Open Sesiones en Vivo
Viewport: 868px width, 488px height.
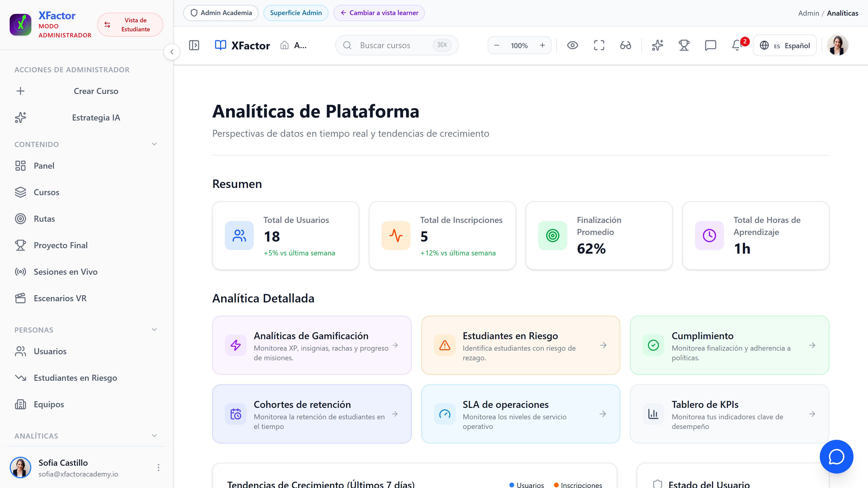(86, 272)
